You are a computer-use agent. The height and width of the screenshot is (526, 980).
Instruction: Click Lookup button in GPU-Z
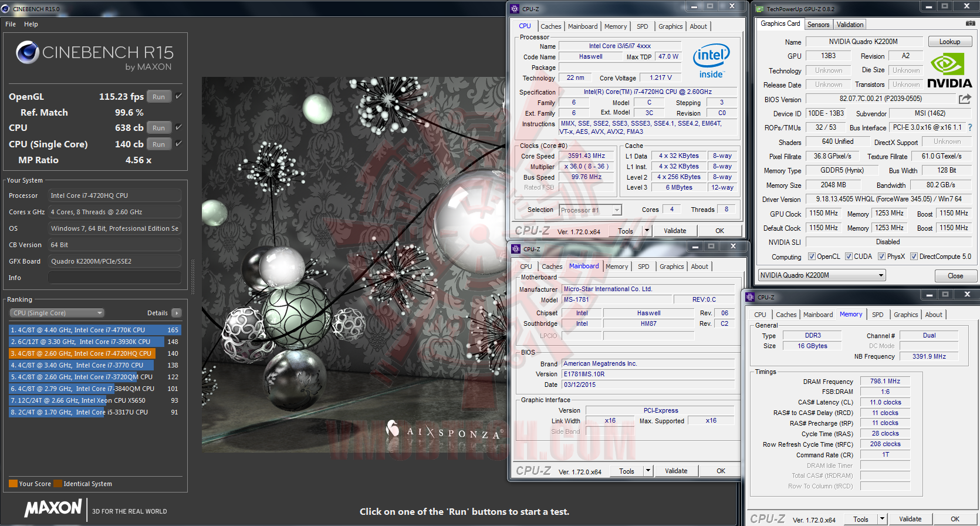pos(949,42)
